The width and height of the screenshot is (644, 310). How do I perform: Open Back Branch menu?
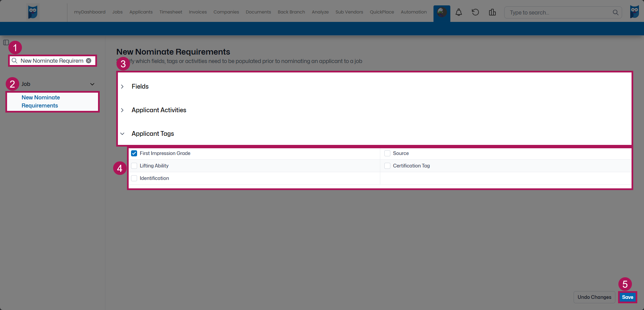coord(291,12)
